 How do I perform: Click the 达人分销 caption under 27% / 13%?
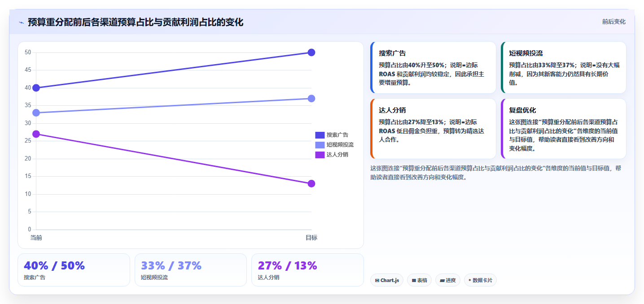coord(268,278)
